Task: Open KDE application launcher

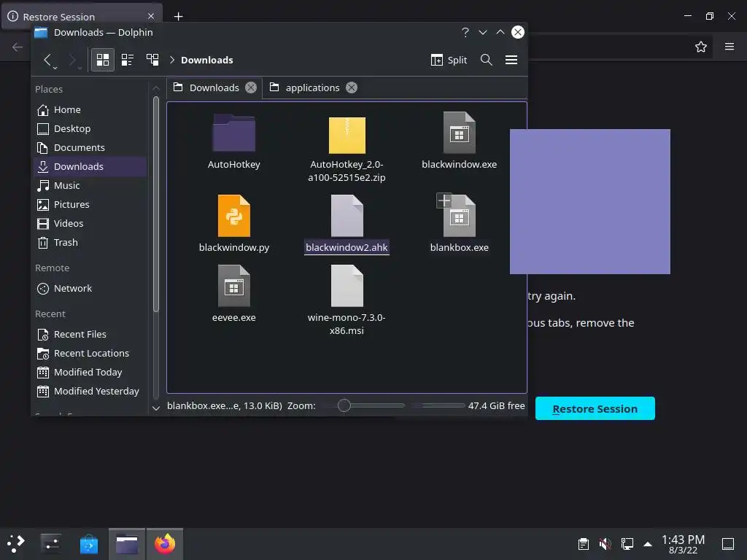Action: tap(16, 543)
